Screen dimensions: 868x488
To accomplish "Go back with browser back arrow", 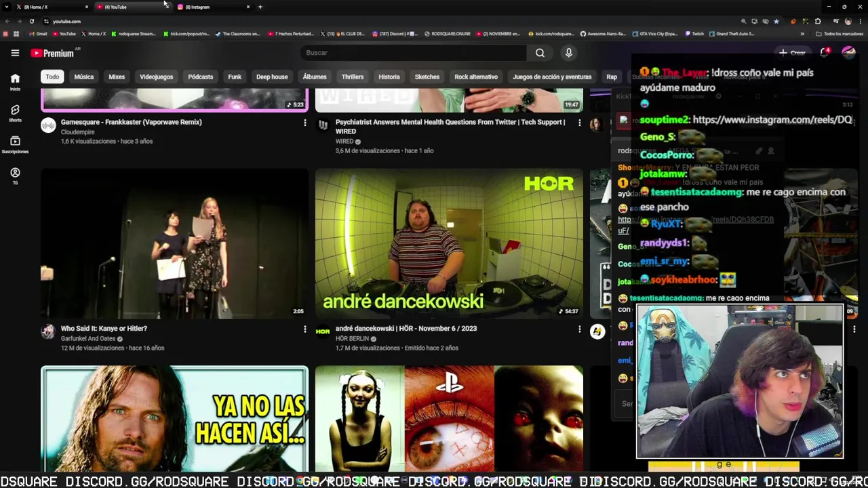I will point(7,21).
